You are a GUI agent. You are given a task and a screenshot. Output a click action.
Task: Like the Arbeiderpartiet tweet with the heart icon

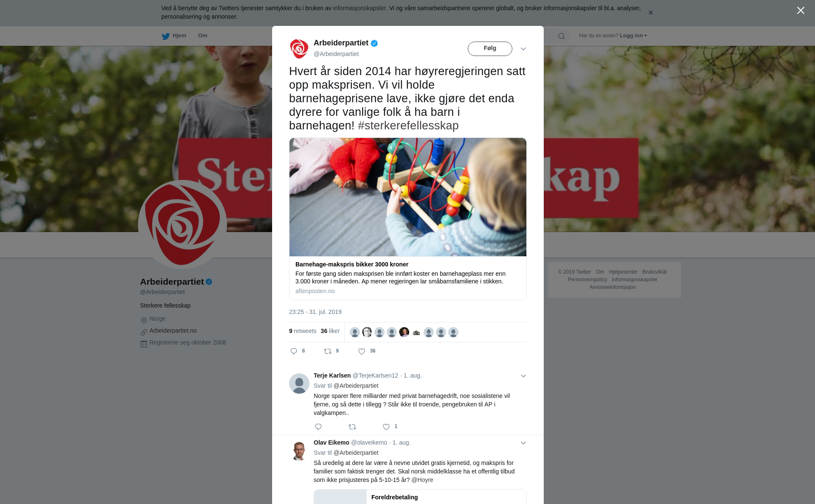click(x=362, y=351)
